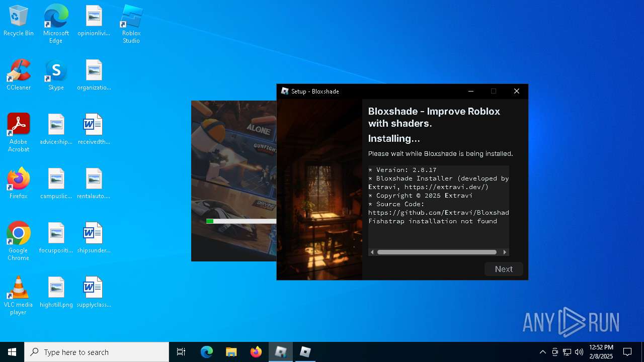Select the VLC media player desktop shortcut
Image resolution: width=644 pixels, height=362 pixels.
[19, 295]
